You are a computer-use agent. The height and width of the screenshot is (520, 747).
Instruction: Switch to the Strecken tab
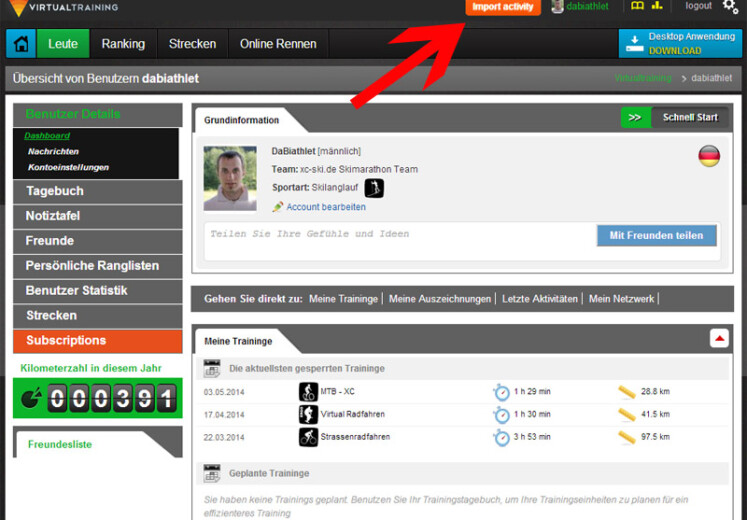pos(192,44)
